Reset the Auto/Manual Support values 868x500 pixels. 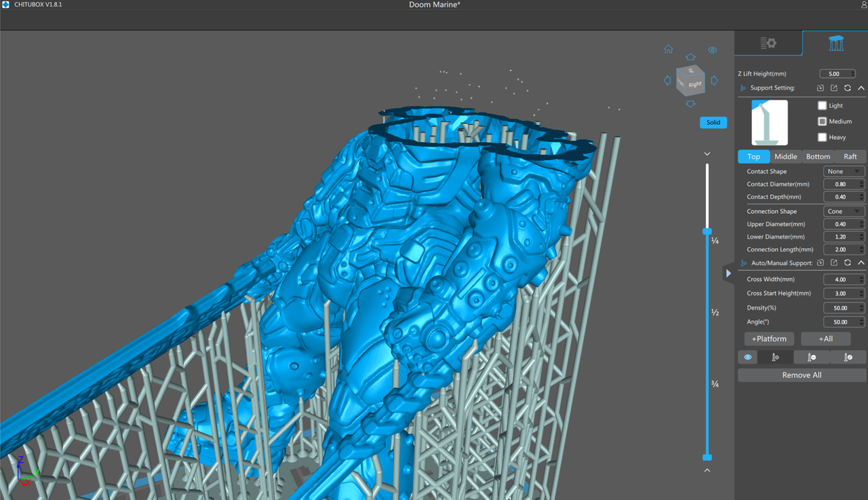tap(848, 263)
